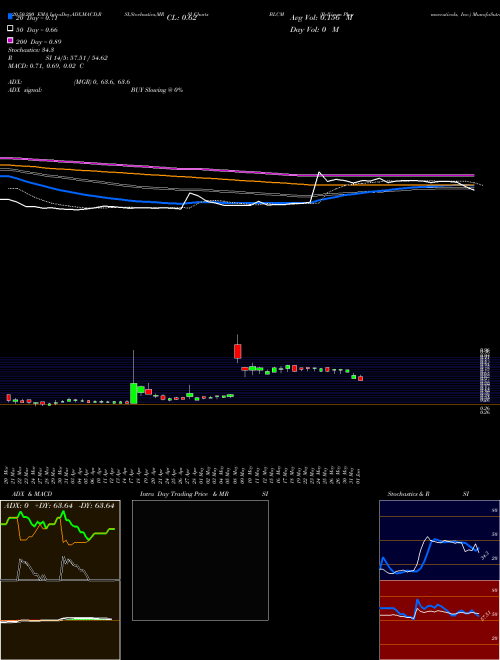Click the 'ADX & MACD' panel title
This screenshot has height=660, width=500.
pos(32,494)
